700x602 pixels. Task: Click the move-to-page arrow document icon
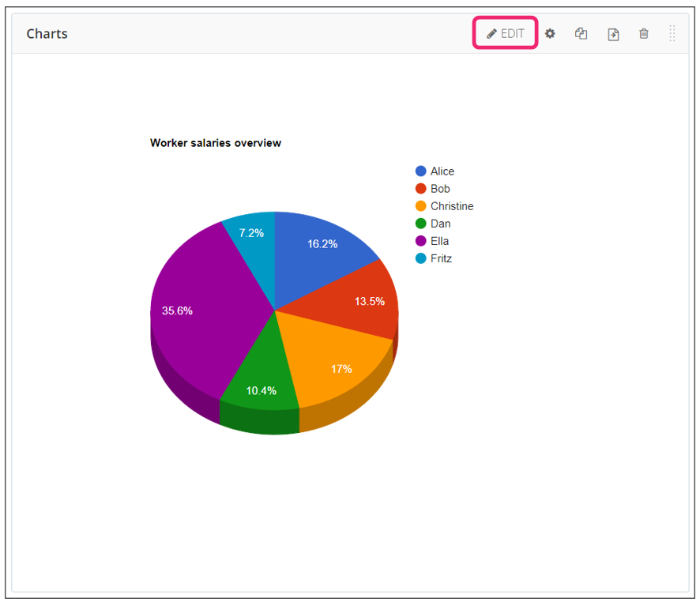(613, 34)
